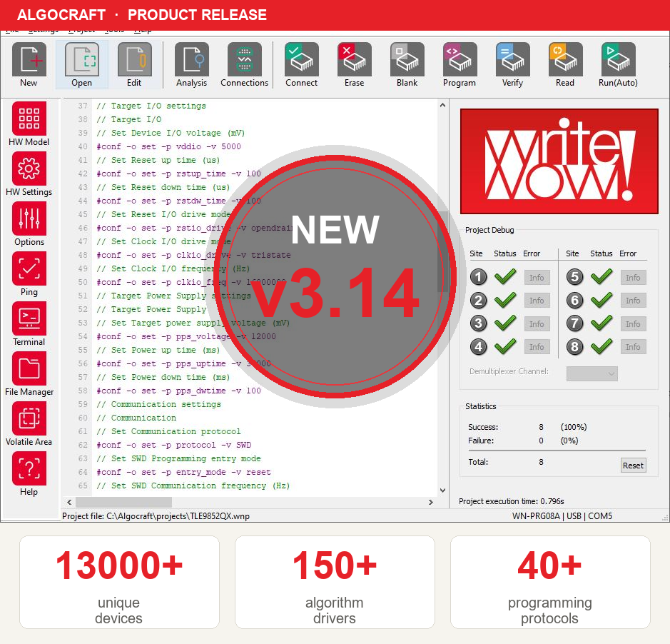670x644 pixels.
Task: Click the New project toolbar icon
Action: (x=29, y=59)
